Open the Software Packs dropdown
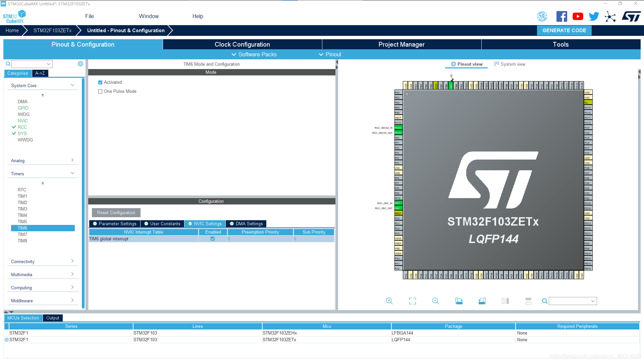644x362 pixels. tap(254, 54)
